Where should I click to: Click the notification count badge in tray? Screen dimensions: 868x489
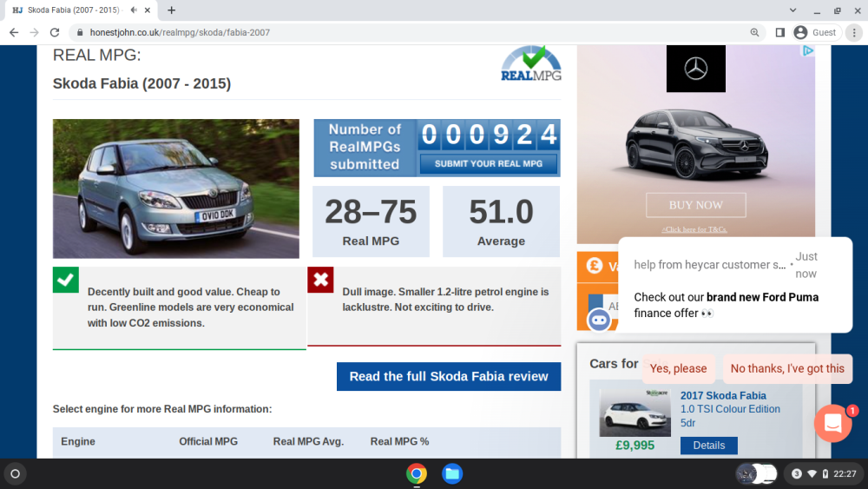coord(797,474)
